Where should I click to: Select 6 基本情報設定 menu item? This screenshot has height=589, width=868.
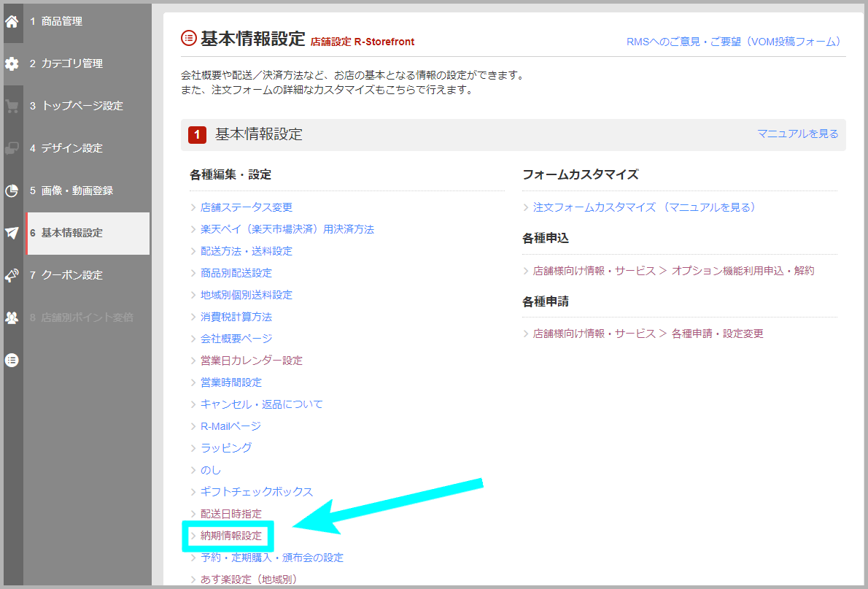[x=88, y=234]
